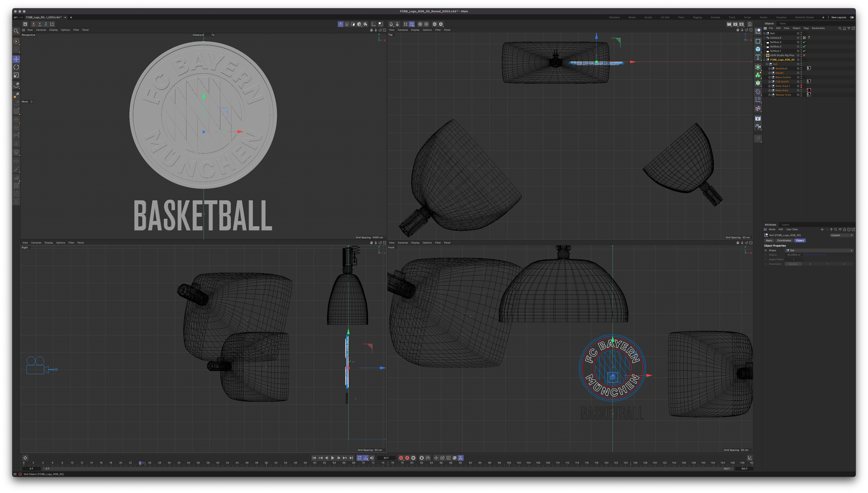Viewport: 868px width, 493px height.
Task: Toggle timeline sound playback
Action: (x=372, y=458)
